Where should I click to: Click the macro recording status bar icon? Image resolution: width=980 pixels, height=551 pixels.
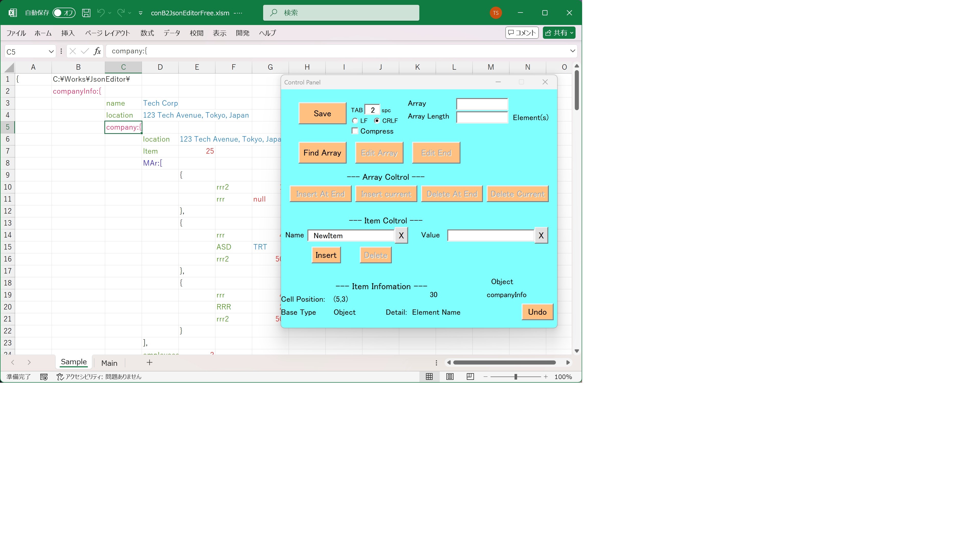tap(44, 377)
